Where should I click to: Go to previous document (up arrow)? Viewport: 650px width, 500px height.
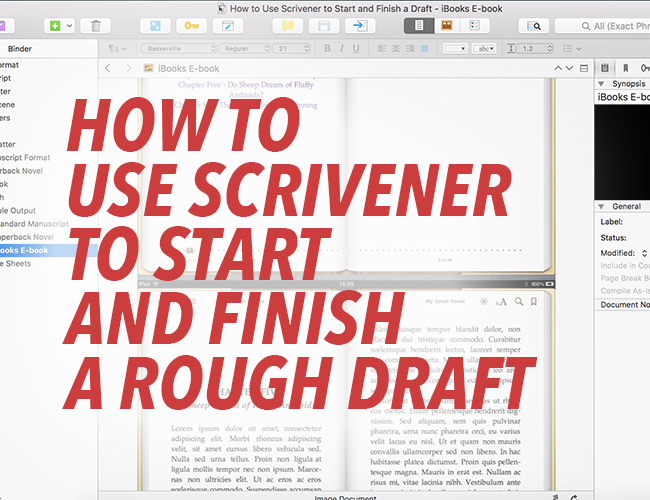[558, 68]
